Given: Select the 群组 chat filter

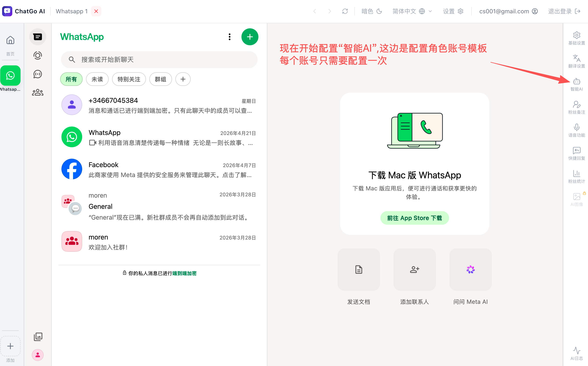Looking at the screenshot, I should [161, 79].
